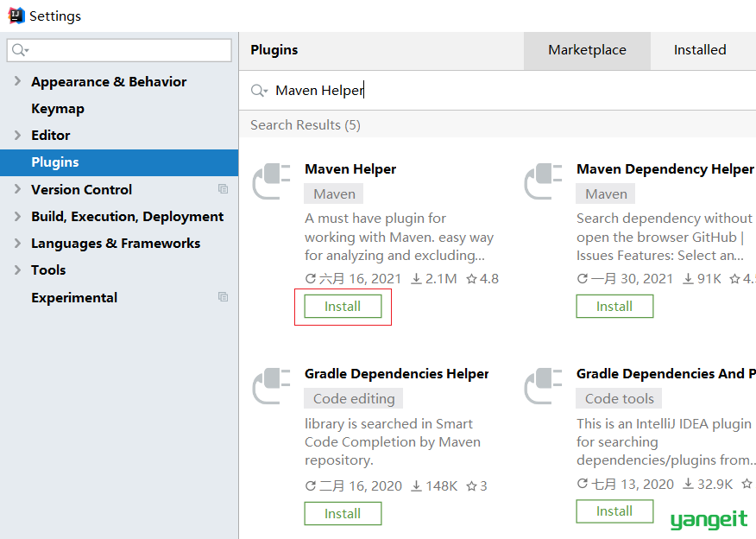
Task: Click the date 一月 30, 2021
Action: (632, 279)
